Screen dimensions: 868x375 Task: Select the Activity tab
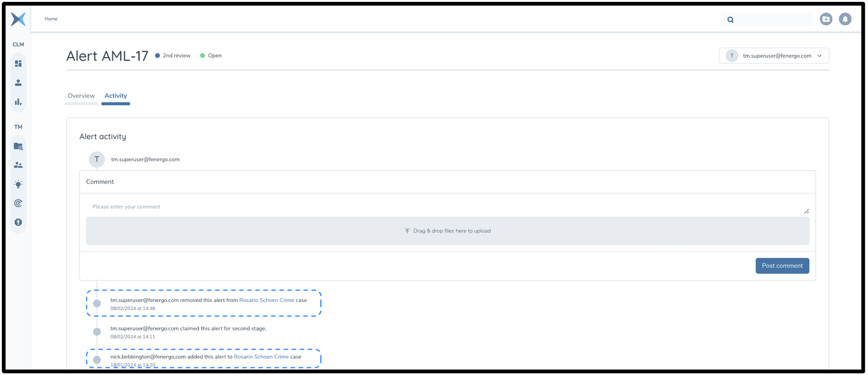(x=115, y=96)
